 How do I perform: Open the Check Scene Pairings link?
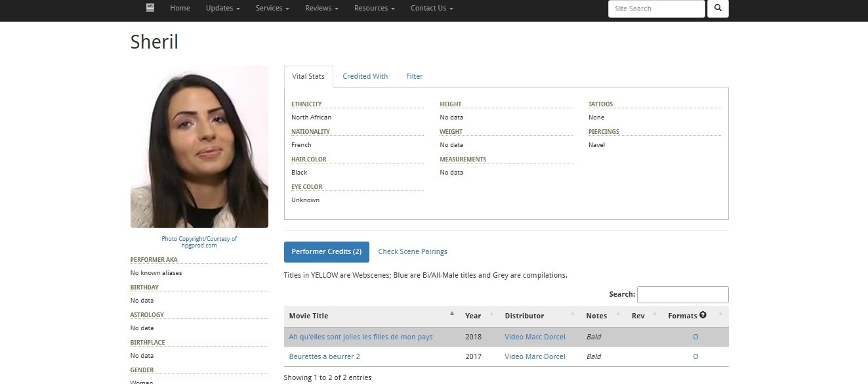coord(413,251)
